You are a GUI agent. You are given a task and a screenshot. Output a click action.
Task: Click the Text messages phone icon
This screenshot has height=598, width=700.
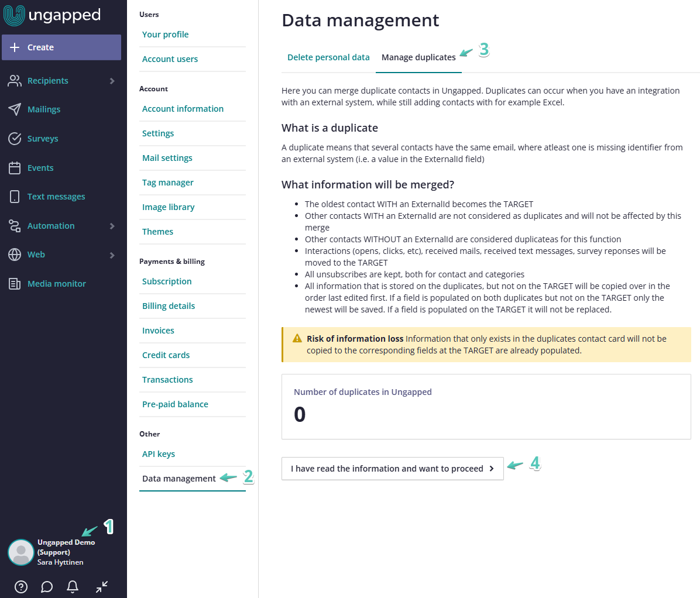click(x=15, y=197)
